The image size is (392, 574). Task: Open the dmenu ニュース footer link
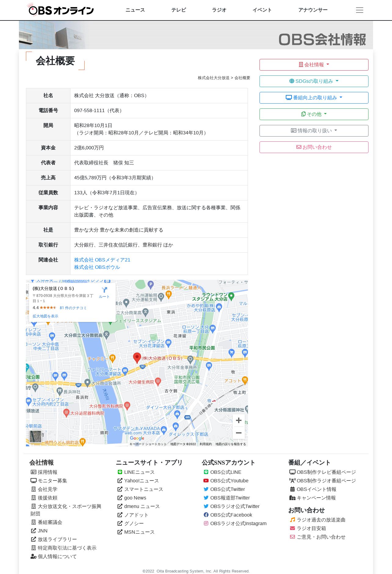point(142,506)
